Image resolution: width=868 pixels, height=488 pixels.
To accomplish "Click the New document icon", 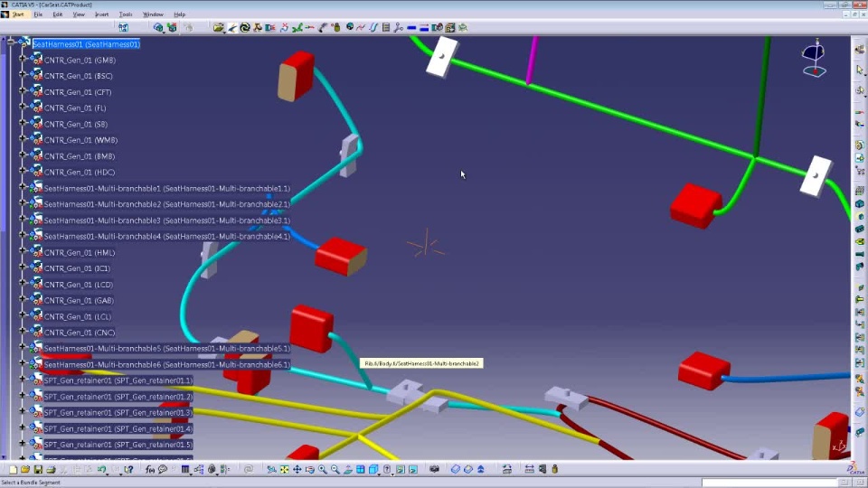I will coord(12,469).
